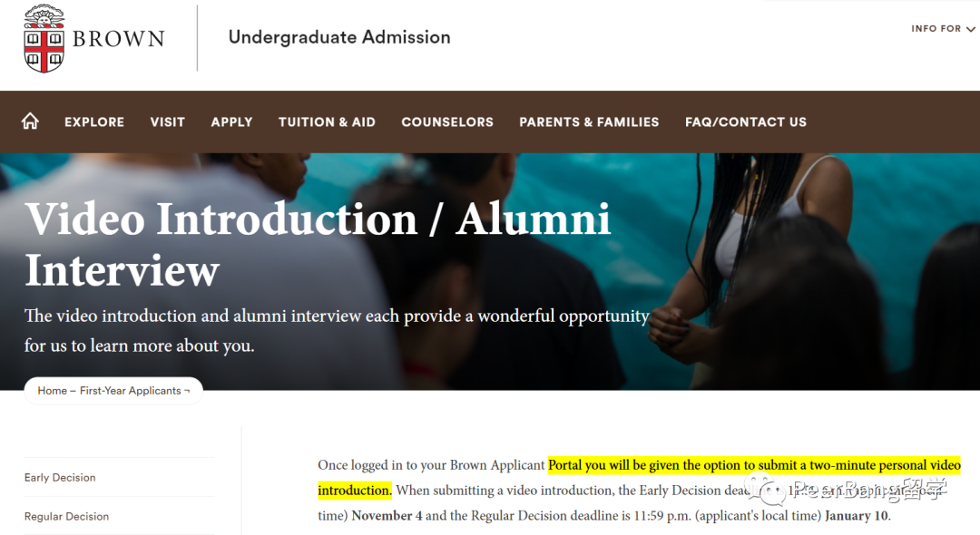The height and width of the screenshot is (535, 980).
Task: Click the BROWN wordmark text
Action: click(x=119, y=39)
